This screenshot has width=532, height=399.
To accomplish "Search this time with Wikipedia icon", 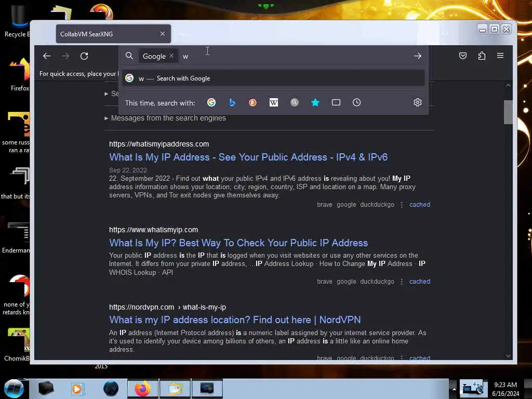I will 273,102.
